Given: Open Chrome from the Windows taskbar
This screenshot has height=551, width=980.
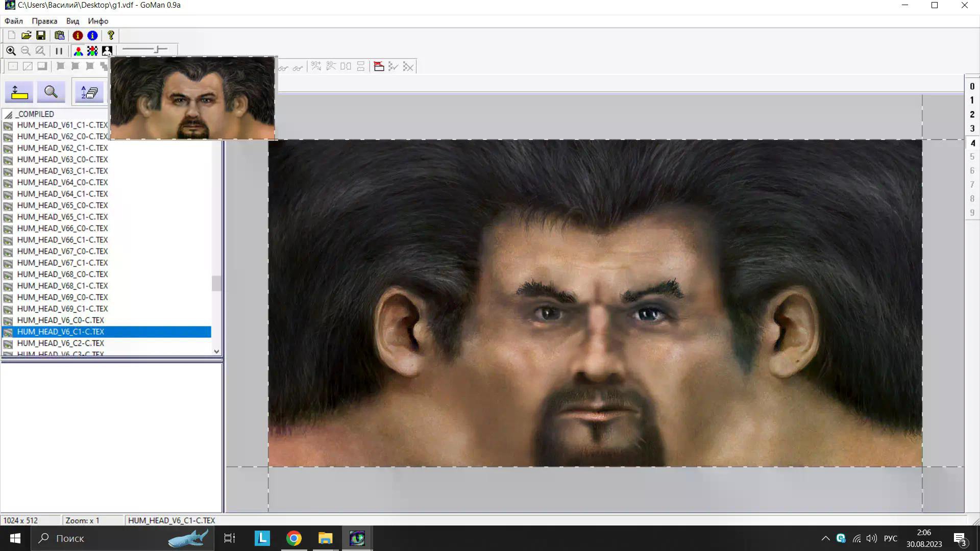Looking at the screenshot, I should [x=294, y=538].
